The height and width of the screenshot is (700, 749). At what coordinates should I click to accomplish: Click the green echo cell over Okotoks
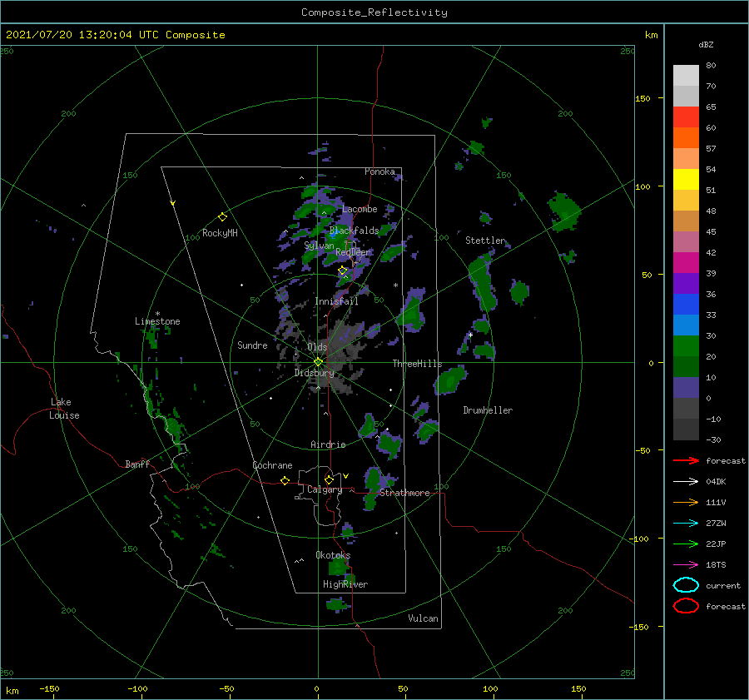[x=338, y=567]
